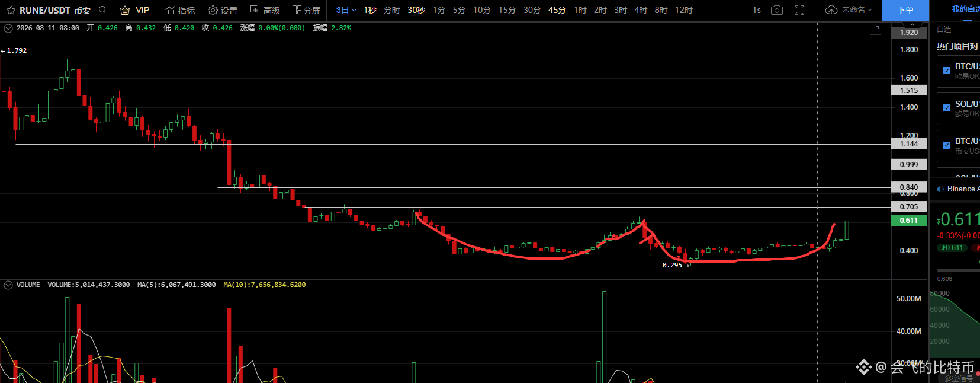Open the 高级 advanced tools
This screenshot has height=383, width=980.
(x=265, y=10)
